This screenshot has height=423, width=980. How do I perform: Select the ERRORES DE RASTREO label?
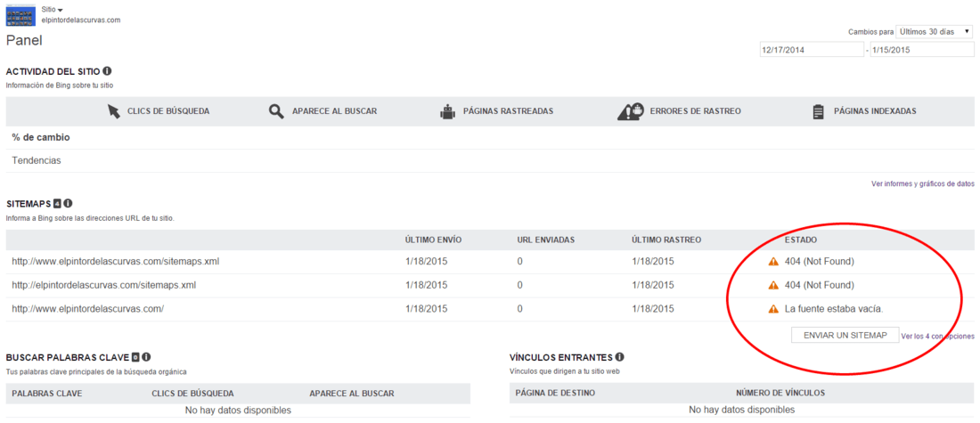tap(696, 111)
